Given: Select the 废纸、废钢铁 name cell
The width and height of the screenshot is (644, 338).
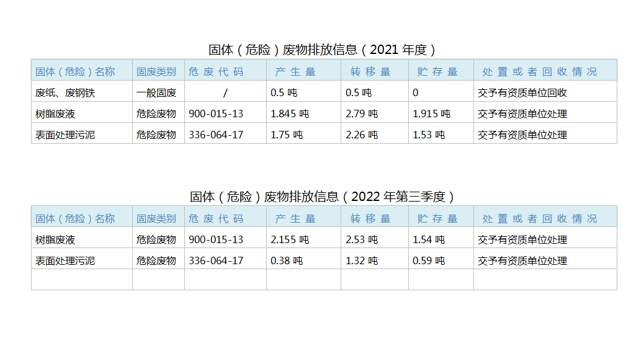Looking at the screenshot, I should 65,93.
